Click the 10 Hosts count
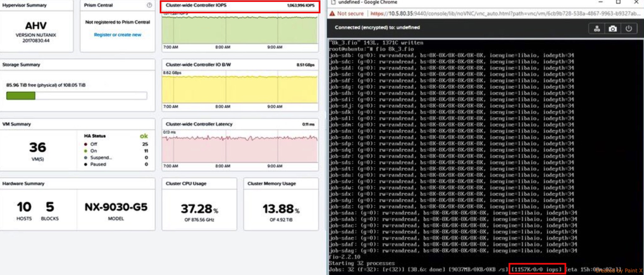Viewport: 644px width, 275px height. pos(24,207)
